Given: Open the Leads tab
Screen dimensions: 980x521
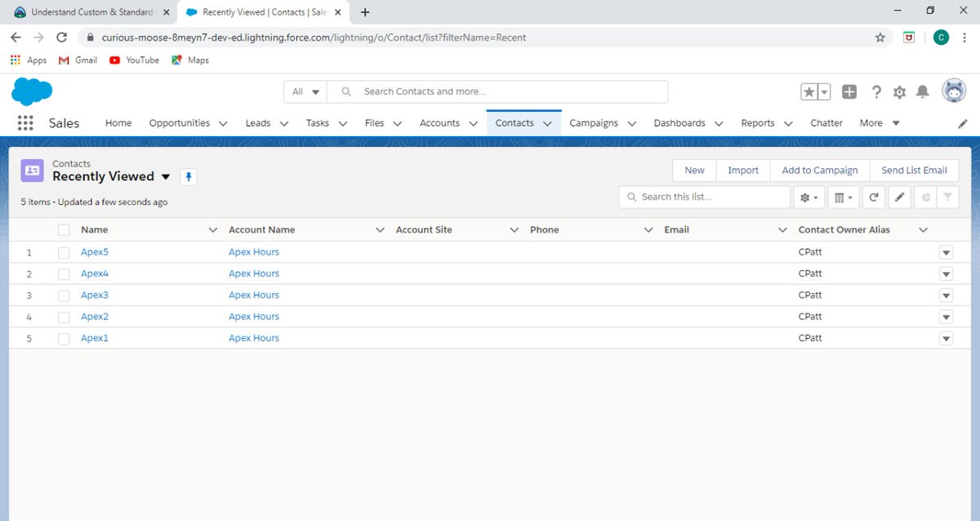Looking at the screenshot, I should [258, 123].
